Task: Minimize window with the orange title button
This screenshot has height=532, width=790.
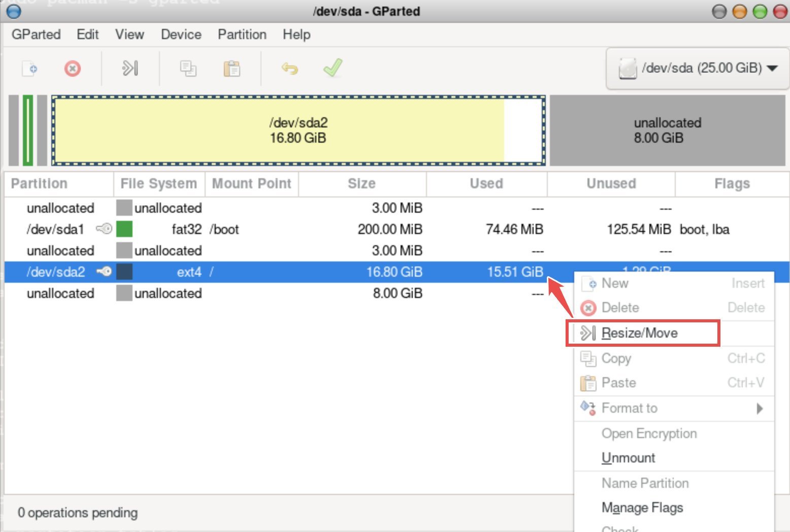Action: click(740, 11)
